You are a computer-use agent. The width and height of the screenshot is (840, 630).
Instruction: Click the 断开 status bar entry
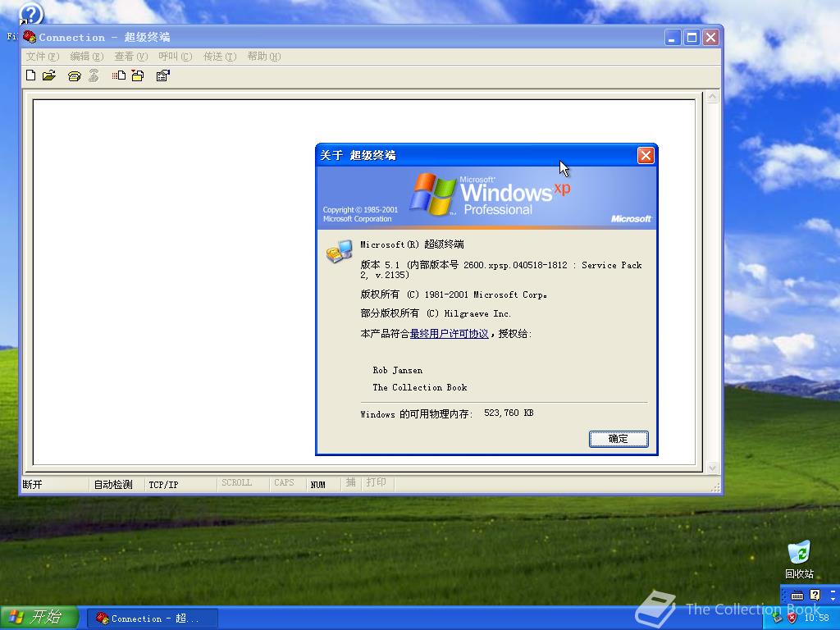[32, 484]
